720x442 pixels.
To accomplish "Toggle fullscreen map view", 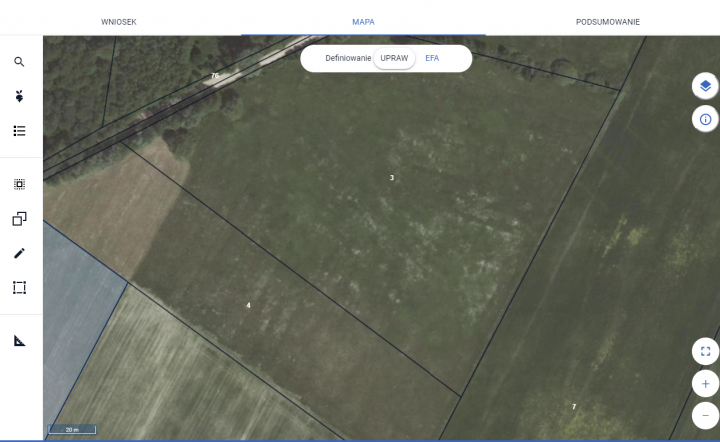I will pyautogui.click(x=705, y=351).
